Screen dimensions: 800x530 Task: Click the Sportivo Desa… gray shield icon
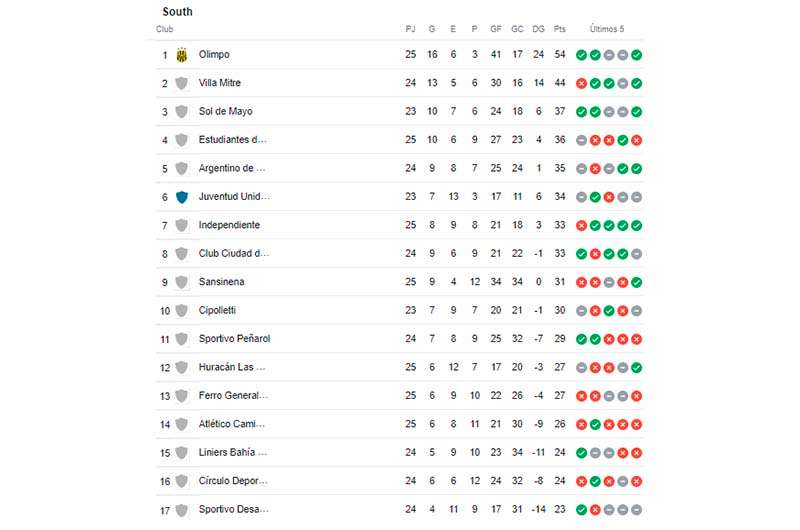182,510
